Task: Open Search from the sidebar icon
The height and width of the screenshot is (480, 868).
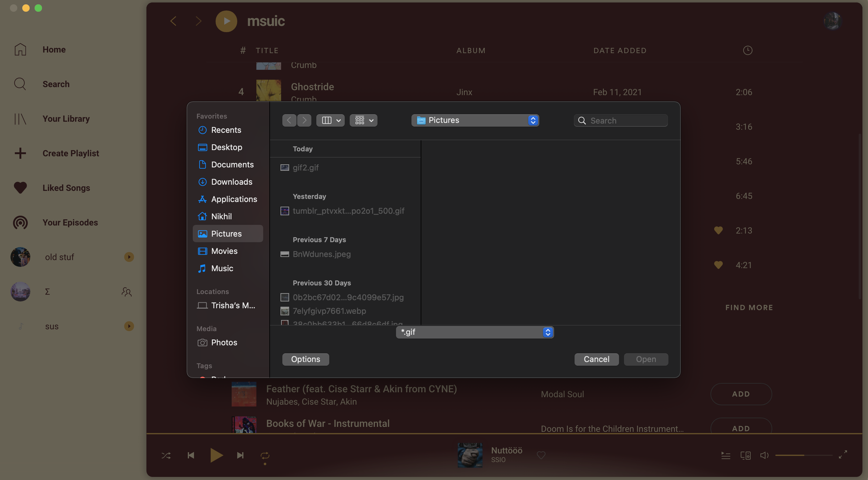Action: [x=20, y=84]
